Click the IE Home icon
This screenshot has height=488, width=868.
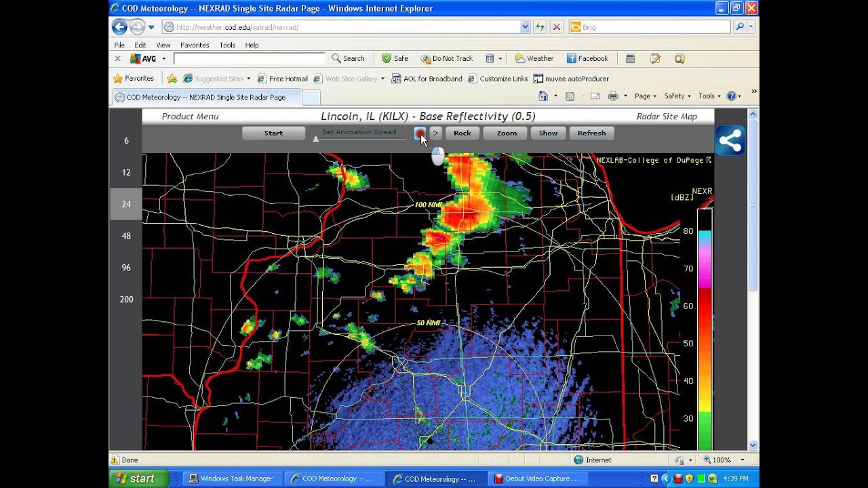coord(542,96)
